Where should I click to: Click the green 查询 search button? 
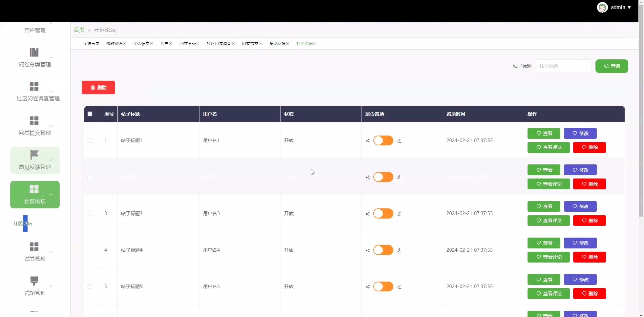pyautogui.click(x=612, y=66)
